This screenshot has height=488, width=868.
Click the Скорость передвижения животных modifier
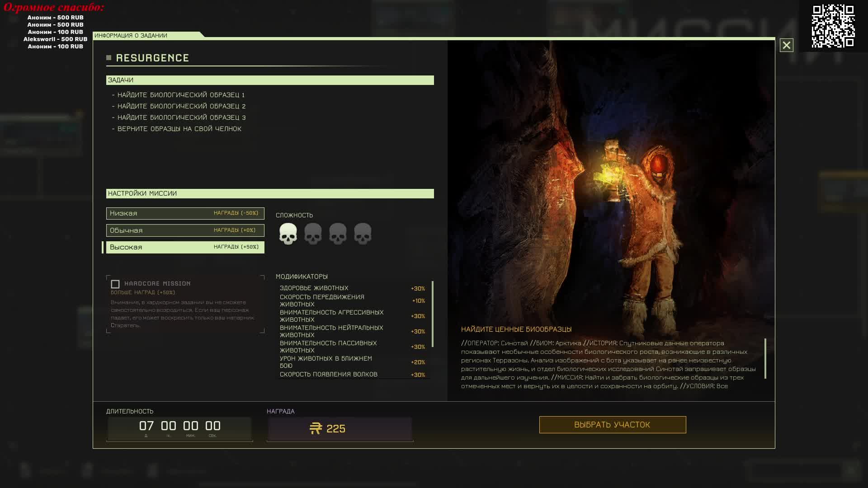click(x=352, y=300)
